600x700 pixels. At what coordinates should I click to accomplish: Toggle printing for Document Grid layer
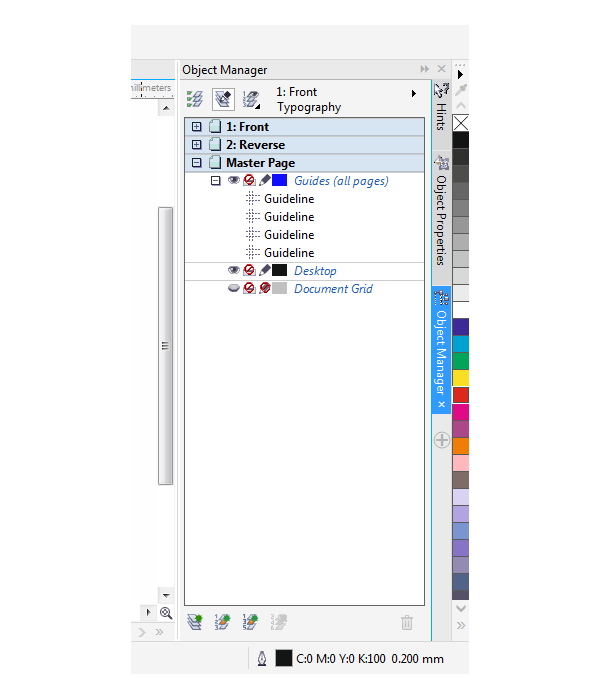[249, 288]
